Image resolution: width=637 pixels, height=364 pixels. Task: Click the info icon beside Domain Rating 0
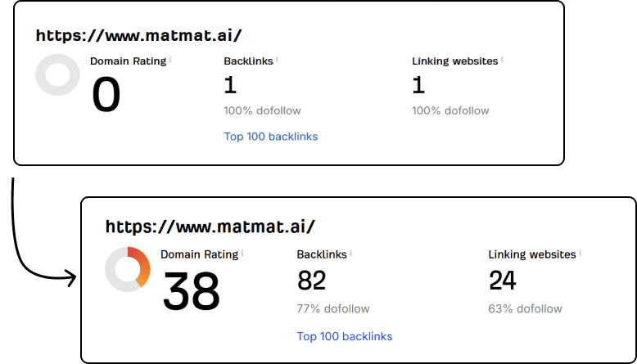(170, 59)
